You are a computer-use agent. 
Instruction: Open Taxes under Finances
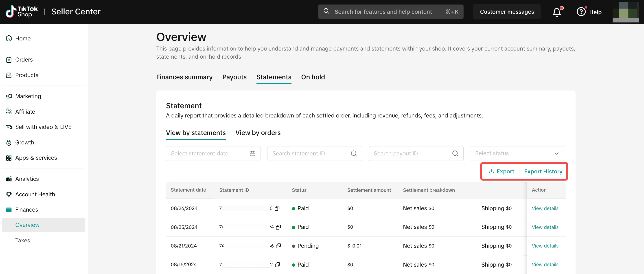(22, 240)
